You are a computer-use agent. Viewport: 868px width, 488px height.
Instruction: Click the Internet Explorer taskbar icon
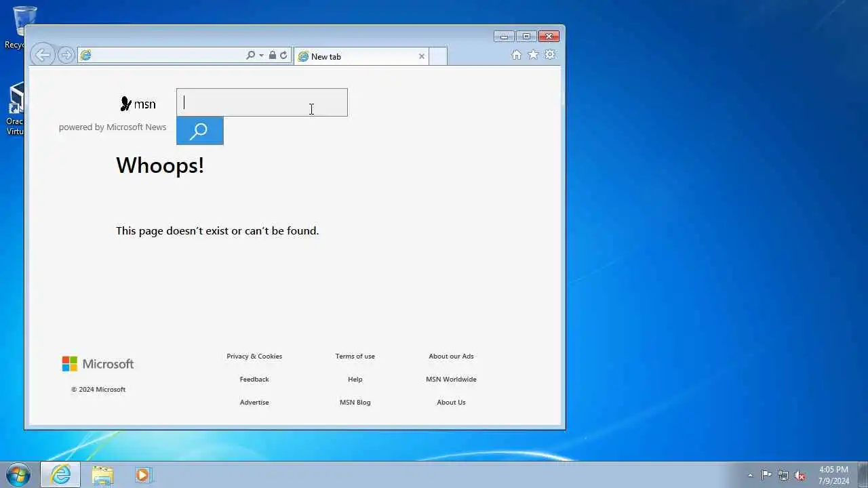tap(60, 474)
